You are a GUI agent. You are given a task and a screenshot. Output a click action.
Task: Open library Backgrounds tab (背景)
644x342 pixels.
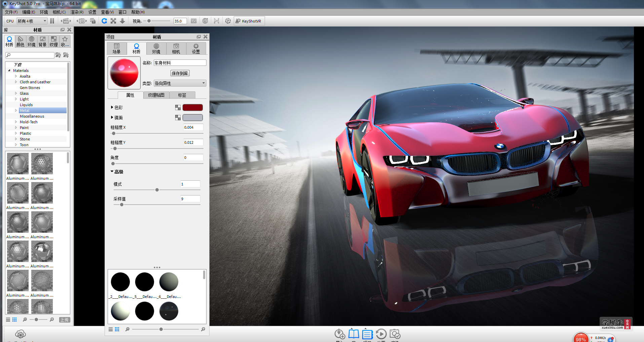pos(43,41)
